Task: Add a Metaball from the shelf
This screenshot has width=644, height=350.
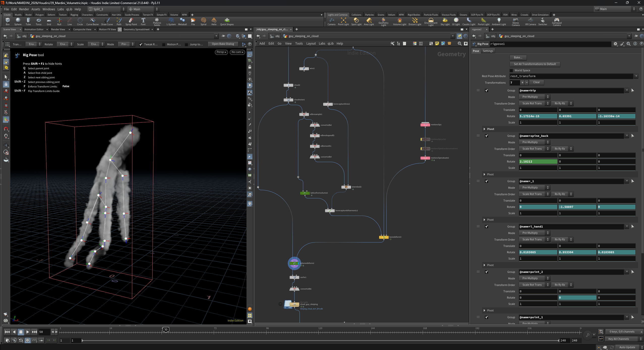Action: pyautogui.click(x=182, y=21)
